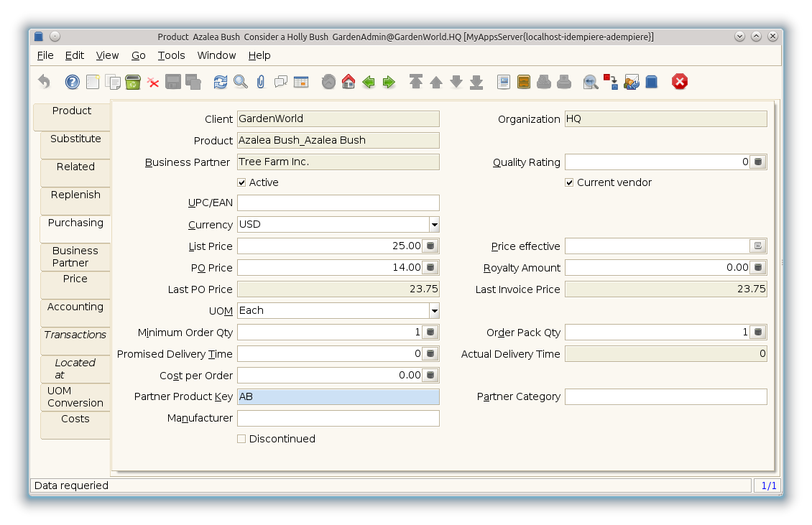The height and width of the screenshot is (525, 812).
Task: Open the Lookup Record magnifier icon
Action: 241,82
